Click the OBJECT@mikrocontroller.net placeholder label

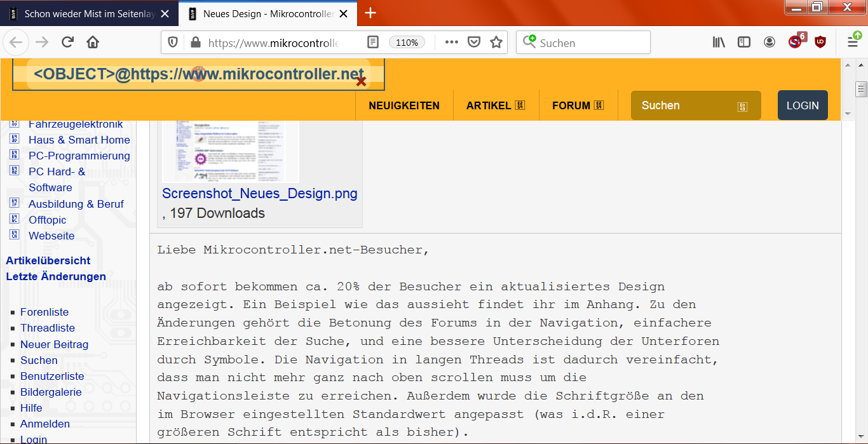pos(199,74)
